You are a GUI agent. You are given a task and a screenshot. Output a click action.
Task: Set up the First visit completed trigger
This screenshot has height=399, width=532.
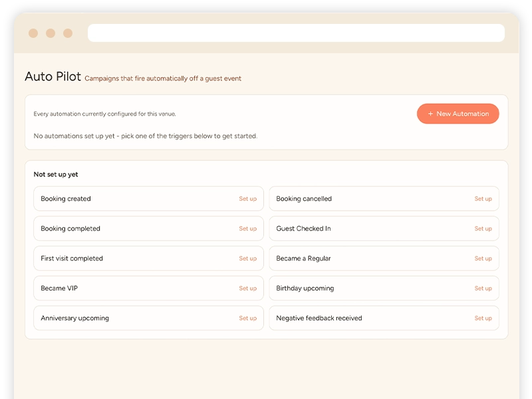[247, 259]
